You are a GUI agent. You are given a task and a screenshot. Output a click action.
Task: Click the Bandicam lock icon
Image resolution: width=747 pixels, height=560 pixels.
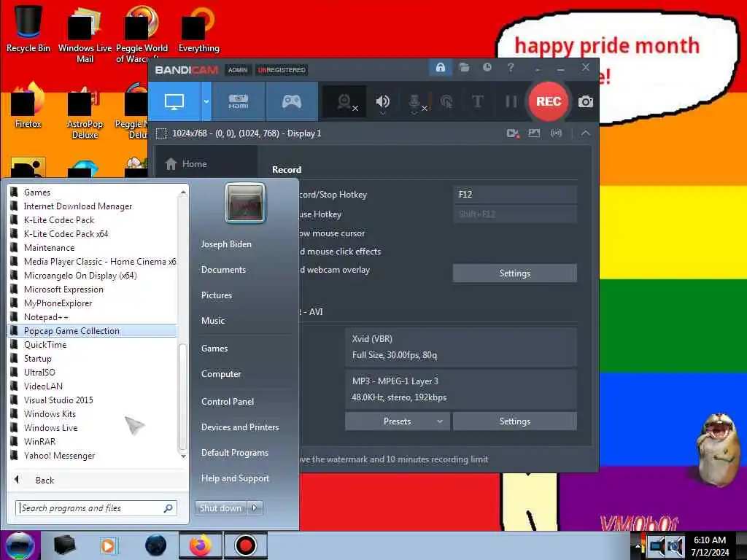[x=440, y=68]
